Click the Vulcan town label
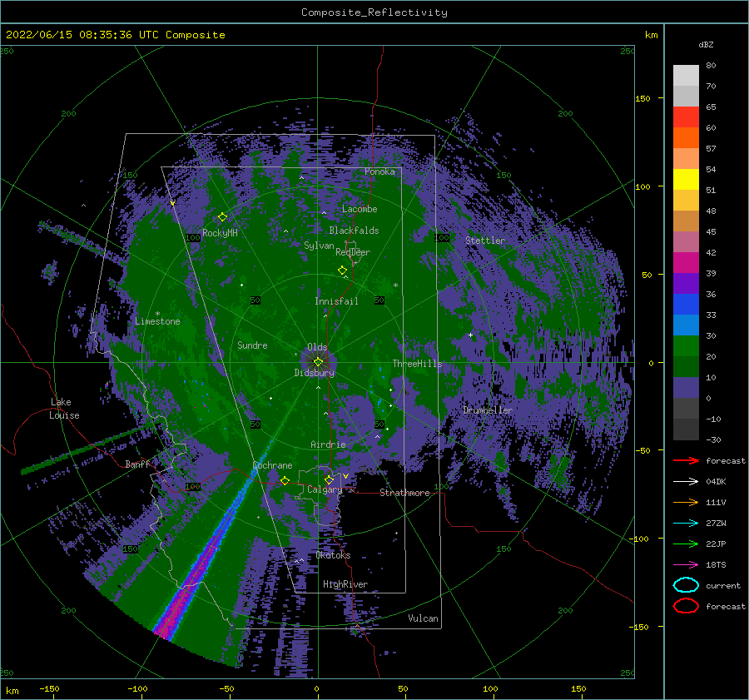This screenshot has width=749, height=700. click(x=423, y=618)
